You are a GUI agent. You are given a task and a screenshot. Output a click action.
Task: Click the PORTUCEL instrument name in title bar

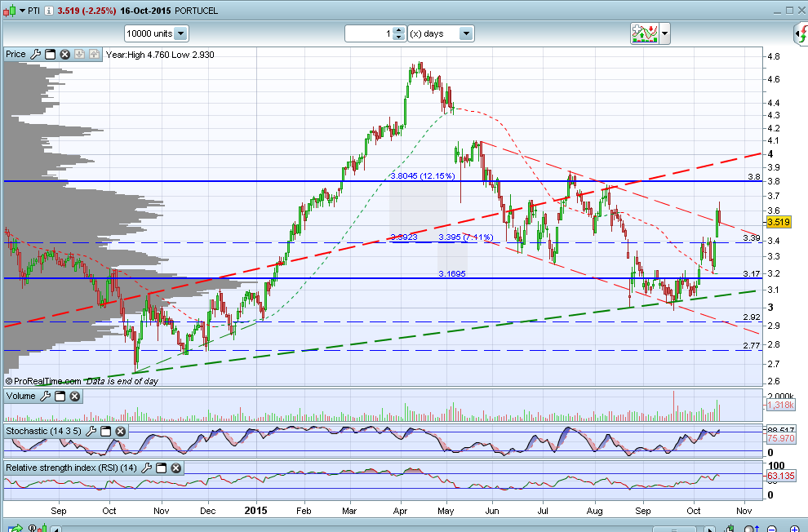[x=197, y=11]
